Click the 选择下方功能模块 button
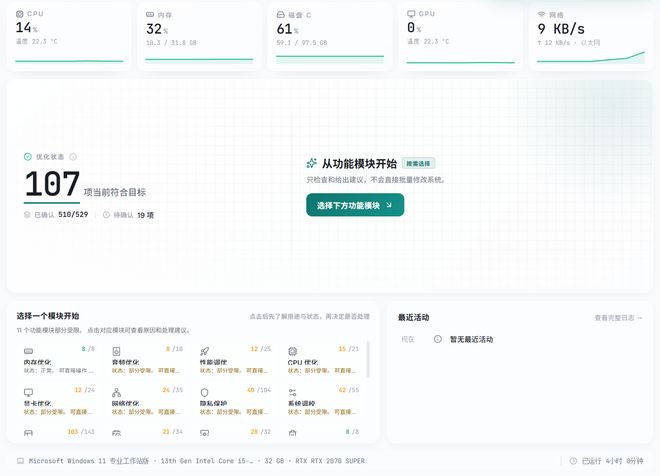 point(355,205)
